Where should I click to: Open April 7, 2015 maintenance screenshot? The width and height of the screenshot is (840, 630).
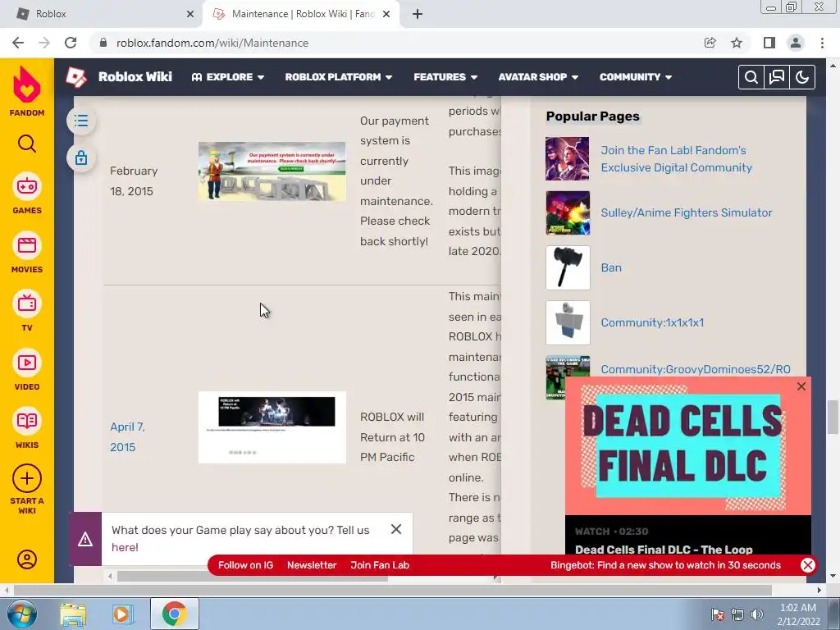pos(272,427)
